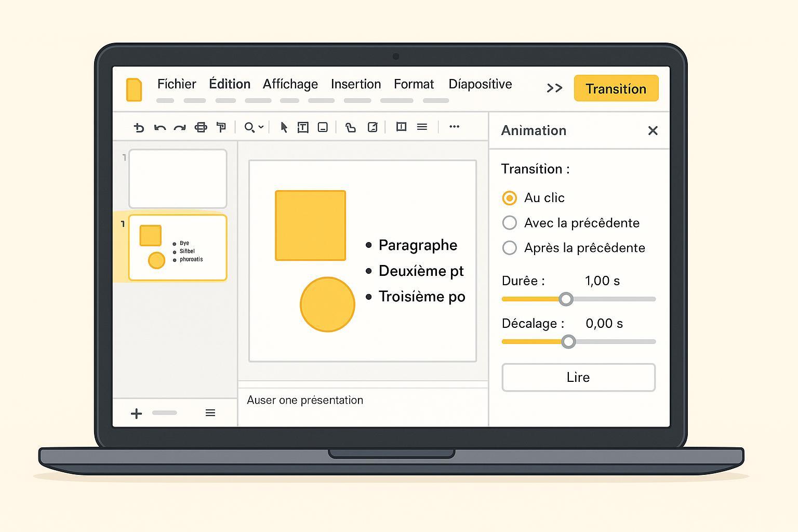Select the 'Au clic' radio option
Screen dimensions: 798x532
[x=510, y=198]
